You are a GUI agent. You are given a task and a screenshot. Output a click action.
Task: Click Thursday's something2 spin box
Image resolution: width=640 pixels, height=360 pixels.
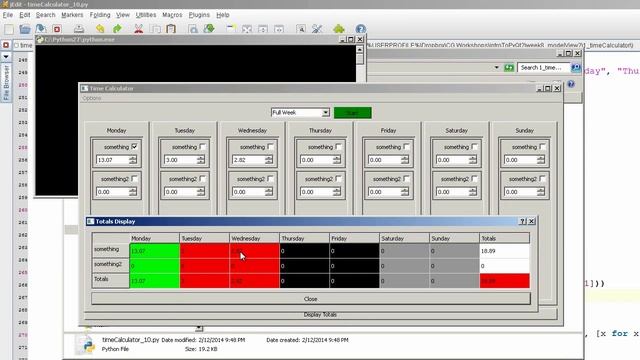tap(320, 192)
